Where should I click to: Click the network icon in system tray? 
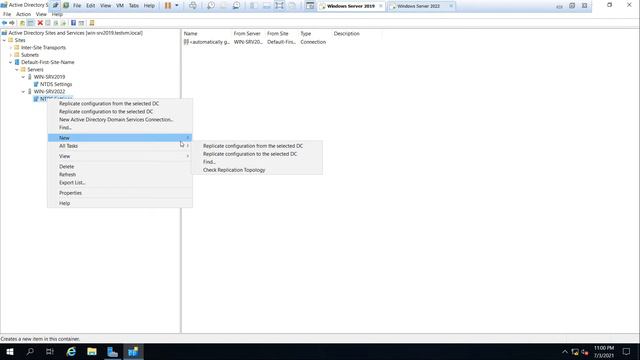click(x=575, y=352)
